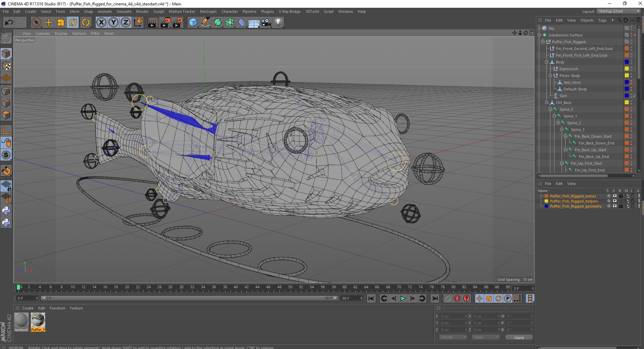This screenshot has width=644, height=349.
Task: Add a camera object
Action: (266, 23)
